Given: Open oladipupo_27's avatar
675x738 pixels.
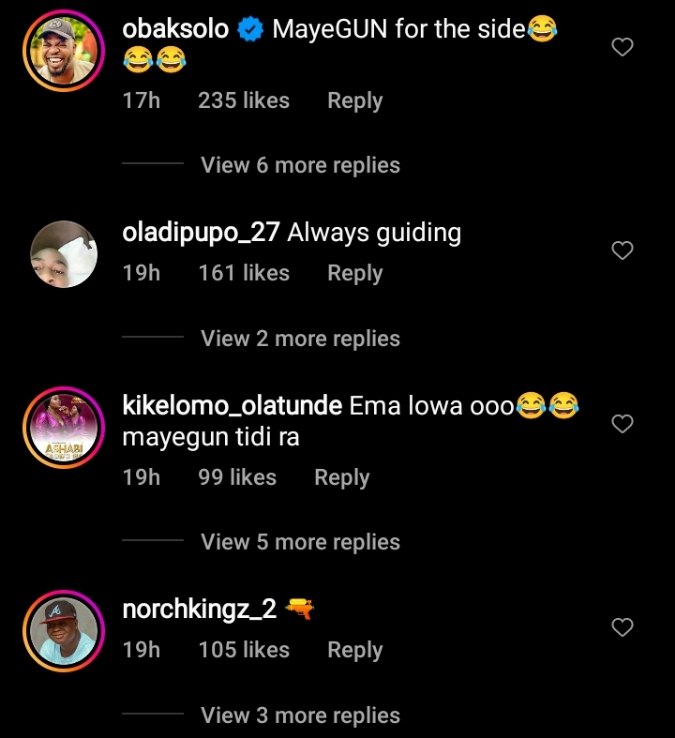Looking at the screenshot, I should [x=63, y=253].
